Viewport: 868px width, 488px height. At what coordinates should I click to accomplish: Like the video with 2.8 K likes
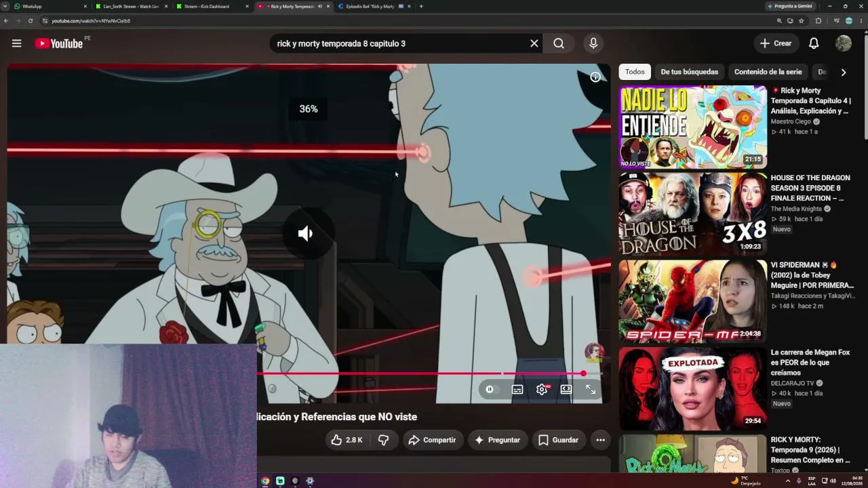(x=347, y=440)
